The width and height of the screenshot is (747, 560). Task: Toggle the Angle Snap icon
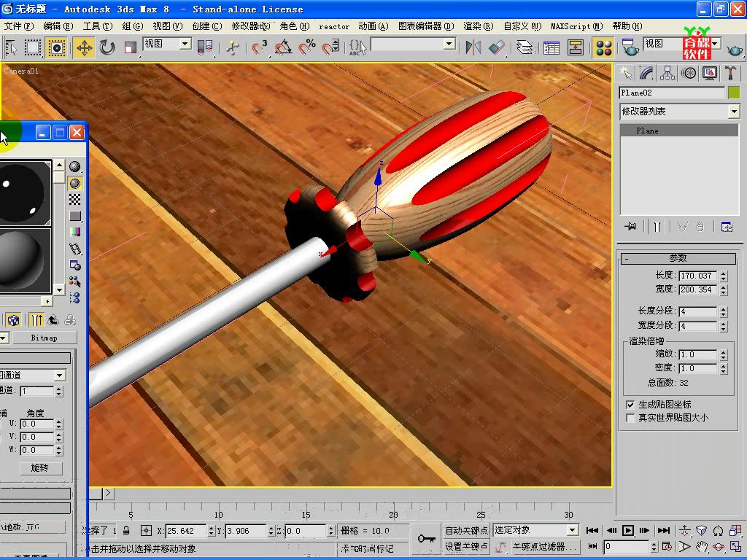pos(283,47)
